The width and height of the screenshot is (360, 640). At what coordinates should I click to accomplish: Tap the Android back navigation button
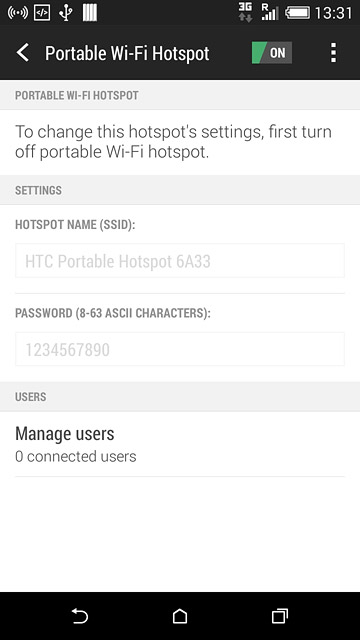click(x=80, y=616)
